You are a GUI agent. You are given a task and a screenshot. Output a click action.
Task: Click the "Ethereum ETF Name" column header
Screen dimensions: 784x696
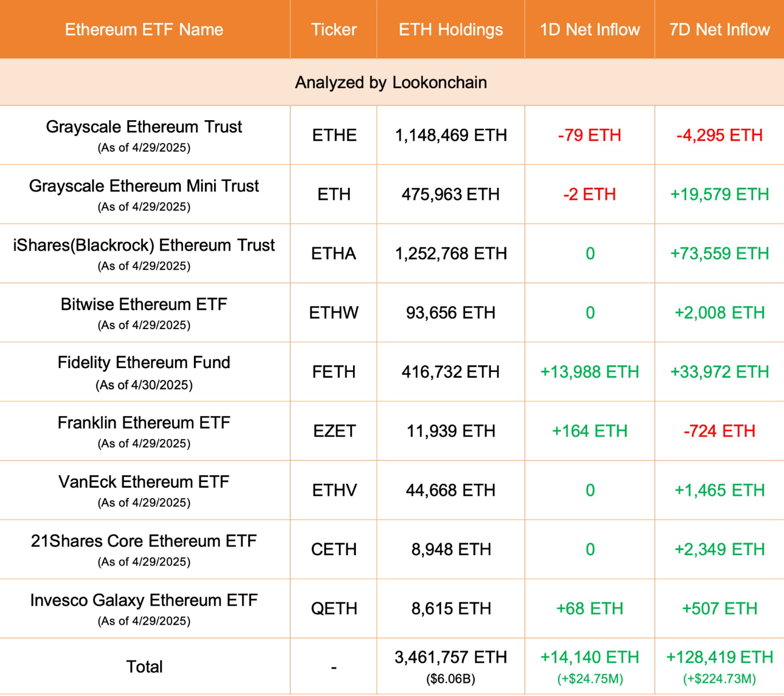[x=144, y=30]
